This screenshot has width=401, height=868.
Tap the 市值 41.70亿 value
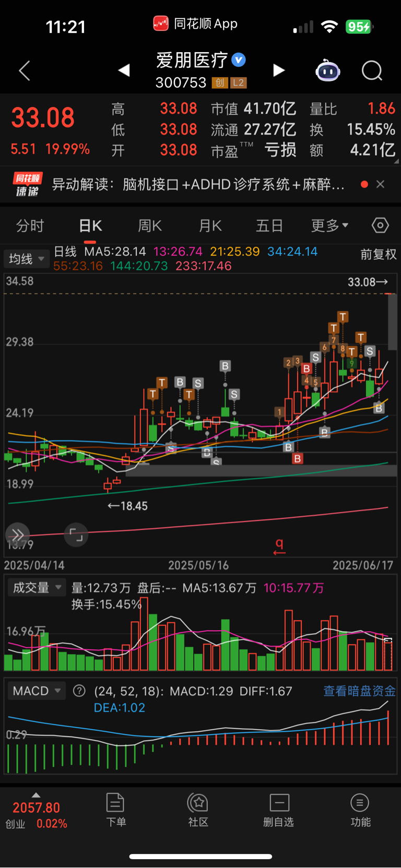pyautogui.click(x=254, y=109)
